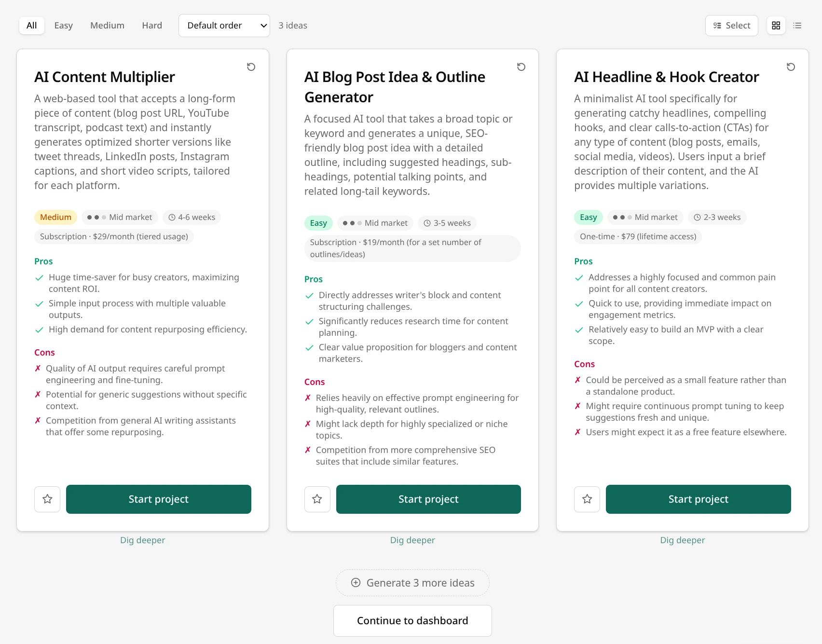Dig deeper into AI Content Multiplier
This screenshot has height=644, width=822.
click(x=142, y=540)
